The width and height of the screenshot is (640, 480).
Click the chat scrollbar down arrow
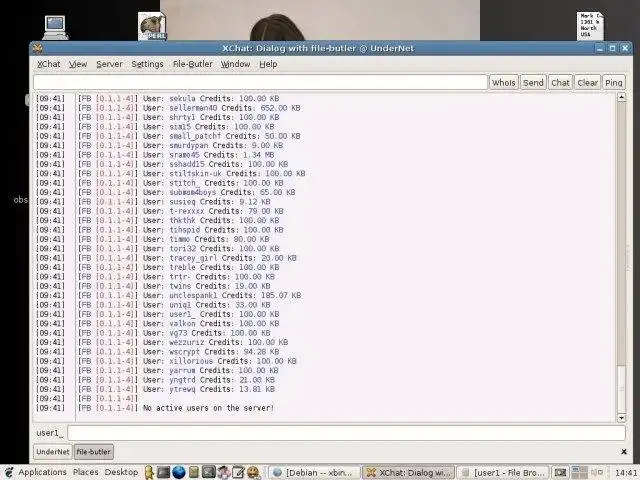(x=621, y=418)
